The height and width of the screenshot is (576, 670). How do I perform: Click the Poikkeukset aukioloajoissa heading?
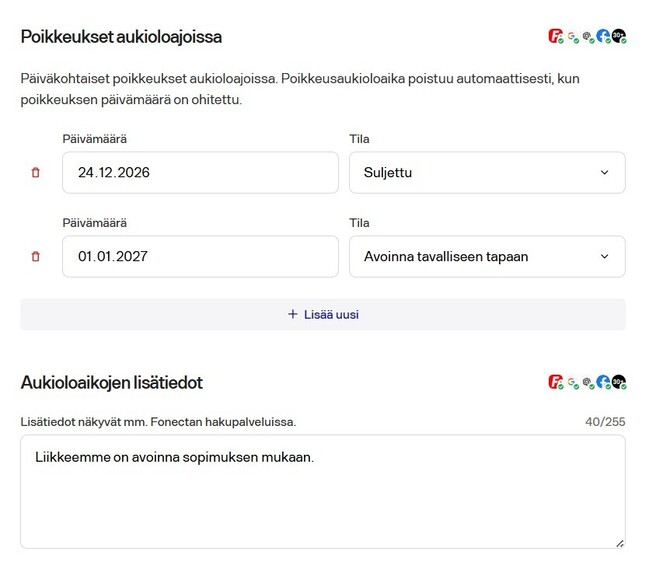pos(121,37)
